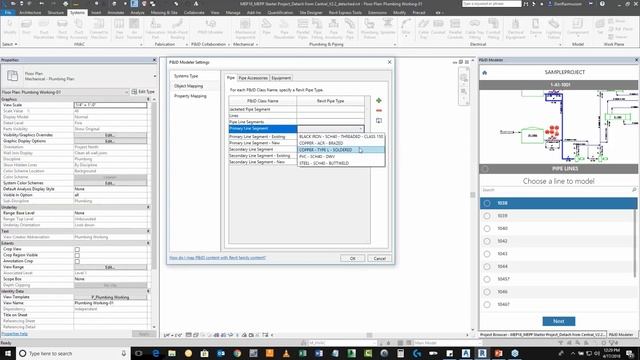Select the Air Terminal tool
This screenshot has height=360, width=640.
pyautogui.click(x=134, y=28)
